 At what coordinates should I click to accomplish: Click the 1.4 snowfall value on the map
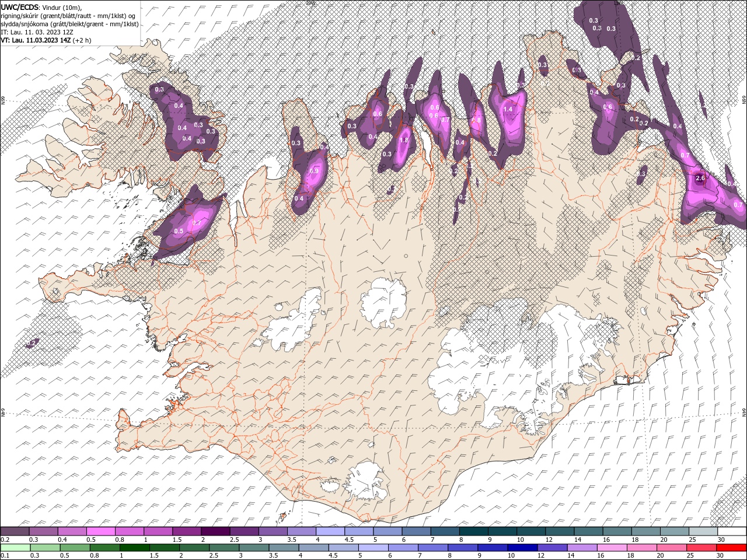click(508, 109)
